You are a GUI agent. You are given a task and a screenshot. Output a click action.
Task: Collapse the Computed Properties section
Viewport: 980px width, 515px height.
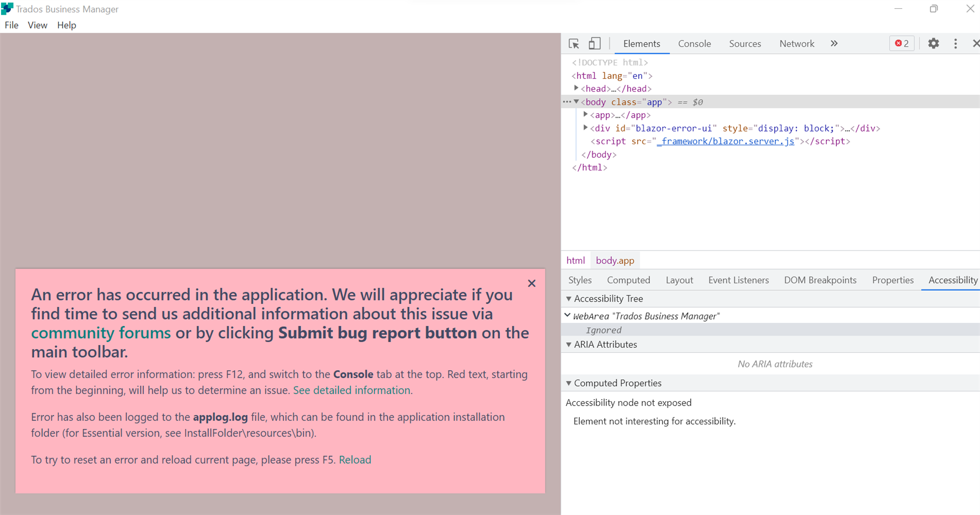(x=569, y=383)
